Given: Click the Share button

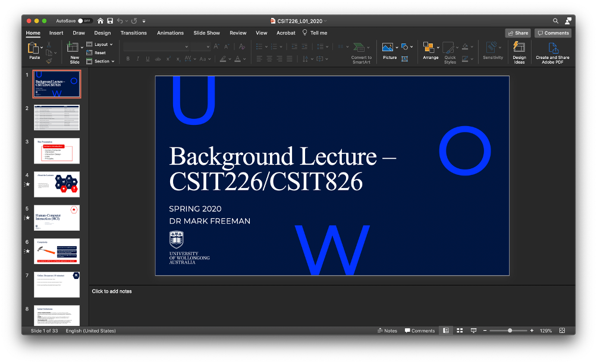Looking at the screenshot, I should 517,33.
